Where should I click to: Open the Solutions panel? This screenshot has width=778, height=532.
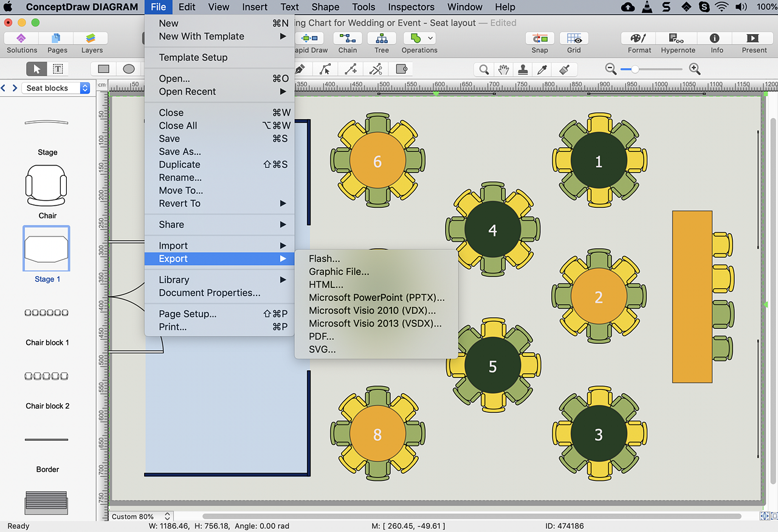(x=22, y=43)
